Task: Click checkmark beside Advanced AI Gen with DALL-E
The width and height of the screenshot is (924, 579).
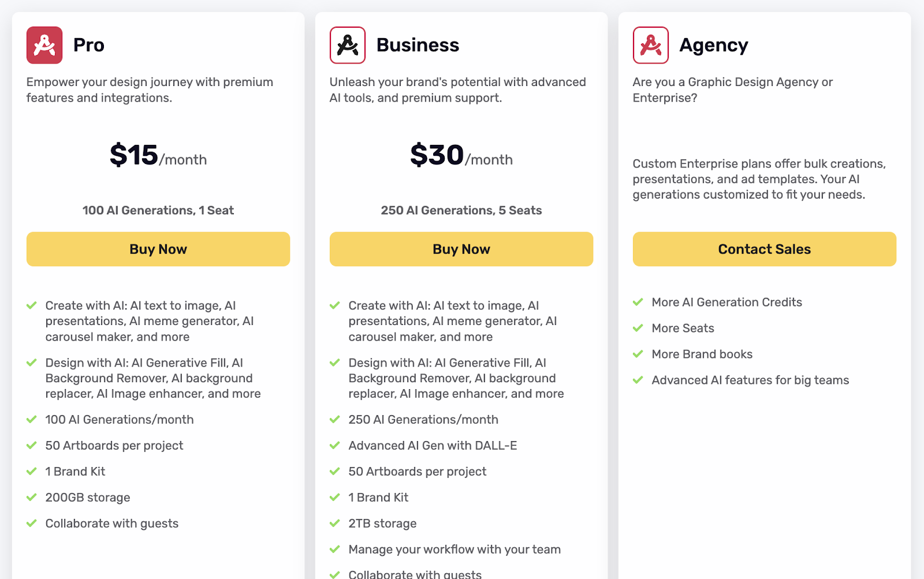Action: click(335, 445)
